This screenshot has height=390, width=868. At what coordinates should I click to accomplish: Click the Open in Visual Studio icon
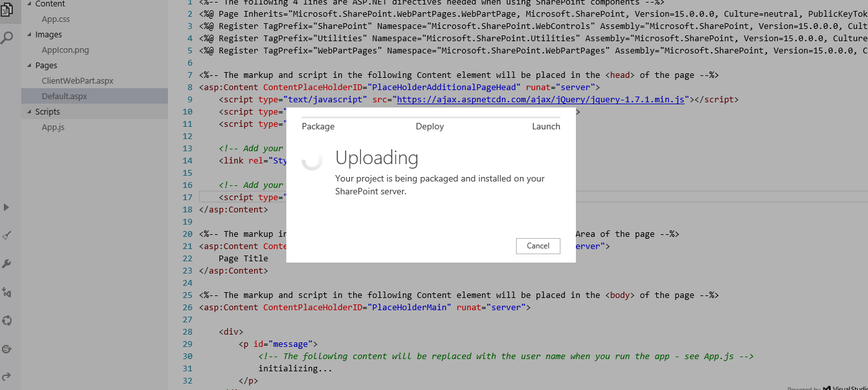pos(7,292)
